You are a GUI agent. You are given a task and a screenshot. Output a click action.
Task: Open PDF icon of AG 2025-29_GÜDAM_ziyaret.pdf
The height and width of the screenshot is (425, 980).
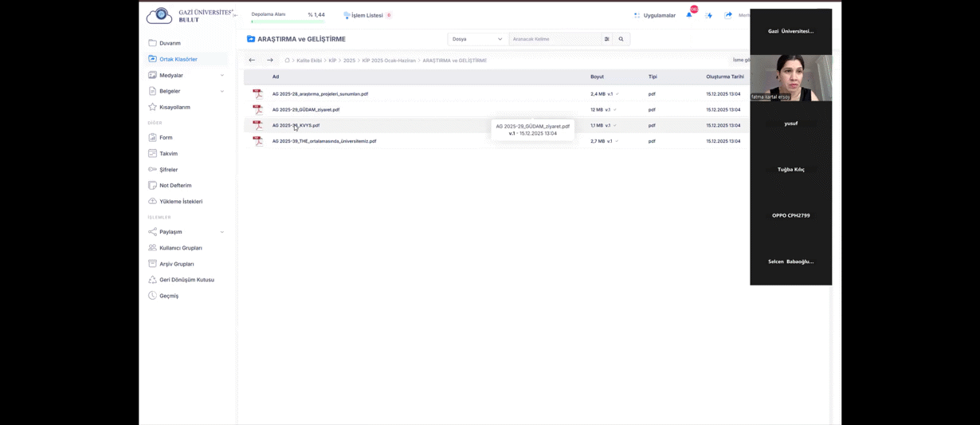click(257, 109)
